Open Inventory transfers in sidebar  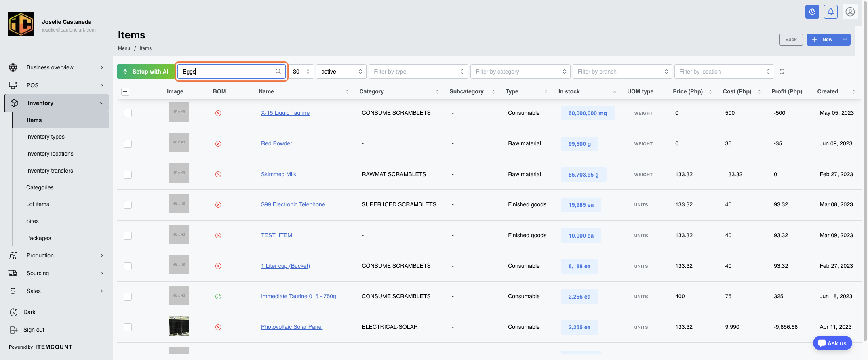pos(50,171)
